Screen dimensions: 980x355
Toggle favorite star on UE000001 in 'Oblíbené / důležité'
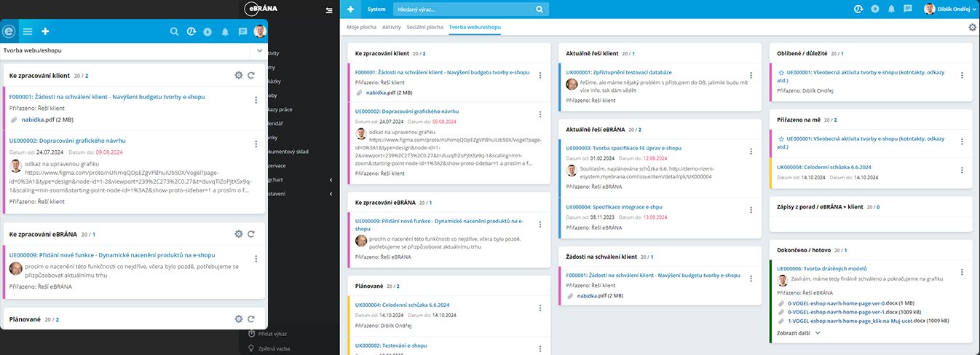(781, 73)
